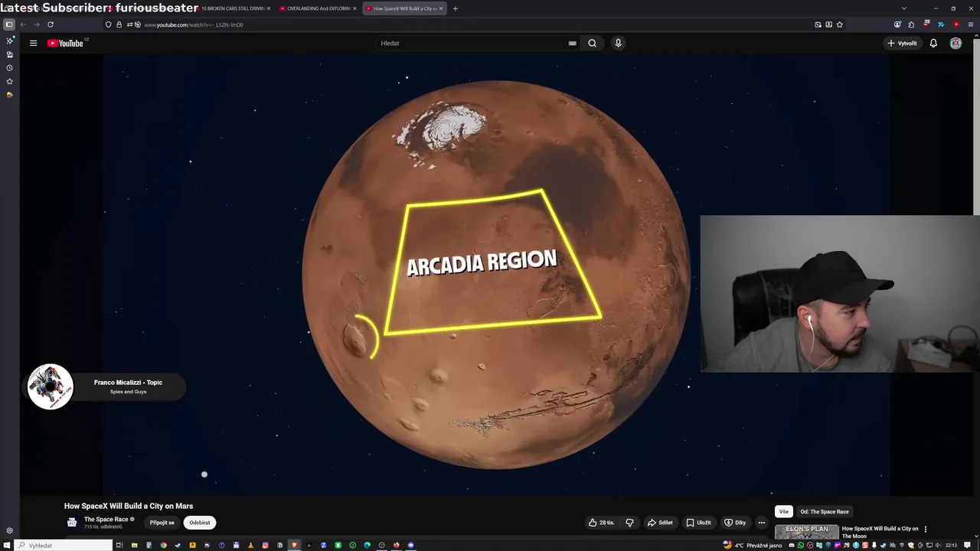Switch to '10 BROKEN CARS STILL DRIVING' tab
The height and width of the screenshot is (551, 980).
[232, 8]
